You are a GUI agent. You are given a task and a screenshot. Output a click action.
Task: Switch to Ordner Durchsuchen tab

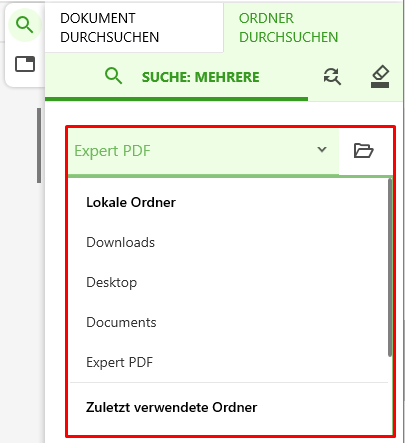[313, 28]
